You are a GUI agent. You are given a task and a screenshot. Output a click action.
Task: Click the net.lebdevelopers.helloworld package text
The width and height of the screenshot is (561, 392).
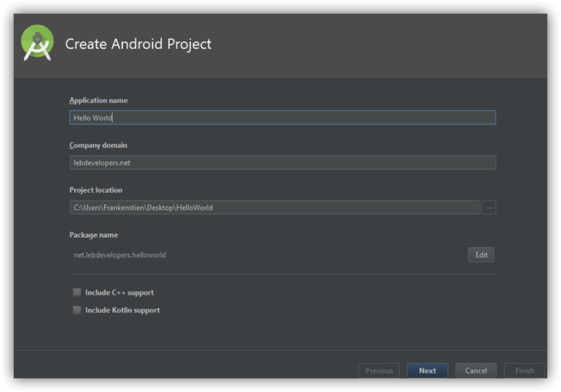coord(120,255)
